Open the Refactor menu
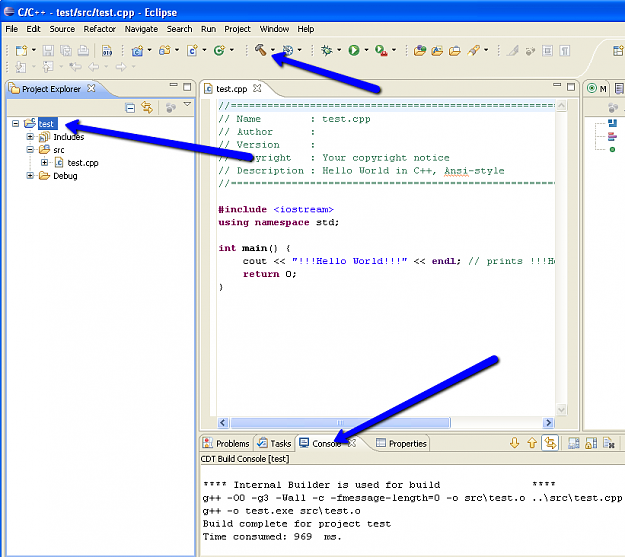Screen dimensions: 625x557 [99, 29]
